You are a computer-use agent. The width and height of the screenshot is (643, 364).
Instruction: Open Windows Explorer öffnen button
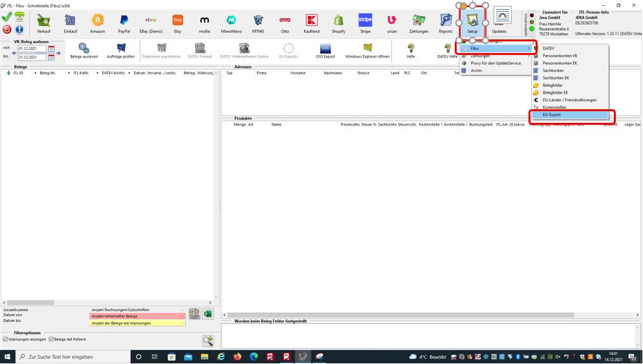[x=367, y=50]
